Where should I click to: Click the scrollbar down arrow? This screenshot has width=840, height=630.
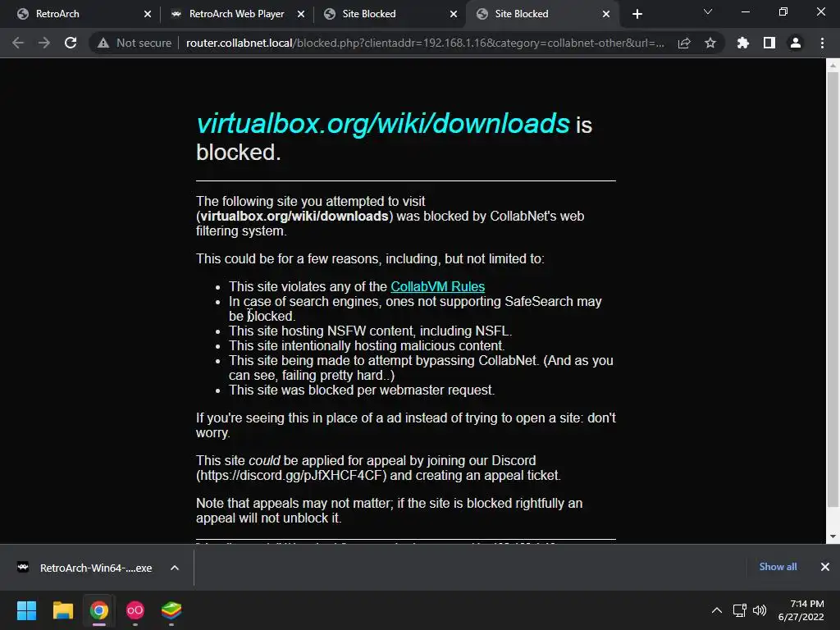click(833, 536)
